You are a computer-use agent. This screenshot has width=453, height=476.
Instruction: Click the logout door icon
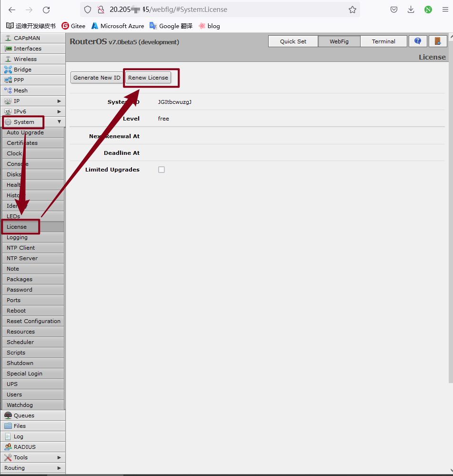coord(437,41)
